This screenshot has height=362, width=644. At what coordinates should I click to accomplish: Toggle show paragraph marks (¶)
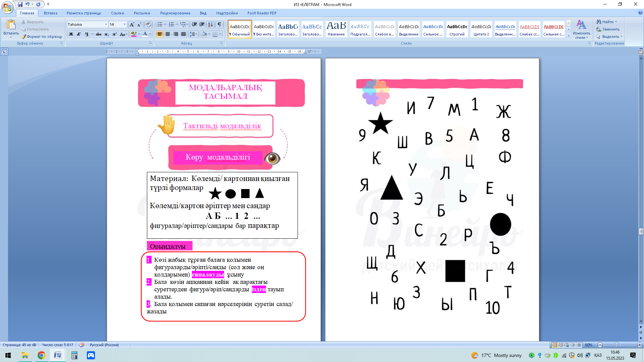click(219, 24)
